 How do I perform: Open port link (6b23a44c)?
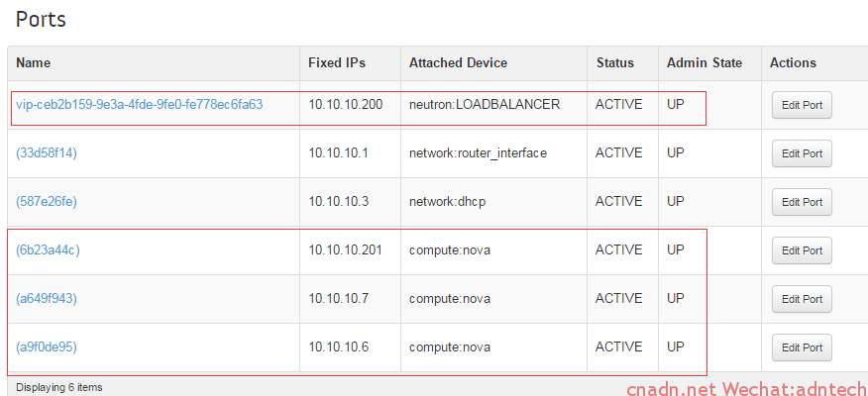tap(48, 250)
